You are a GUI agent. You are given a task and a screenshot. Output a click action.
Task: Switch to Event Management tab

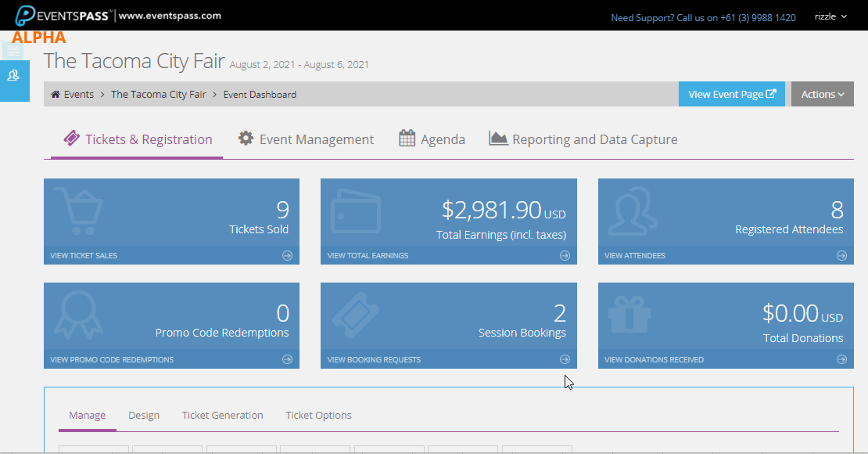(x=306, y=139)
